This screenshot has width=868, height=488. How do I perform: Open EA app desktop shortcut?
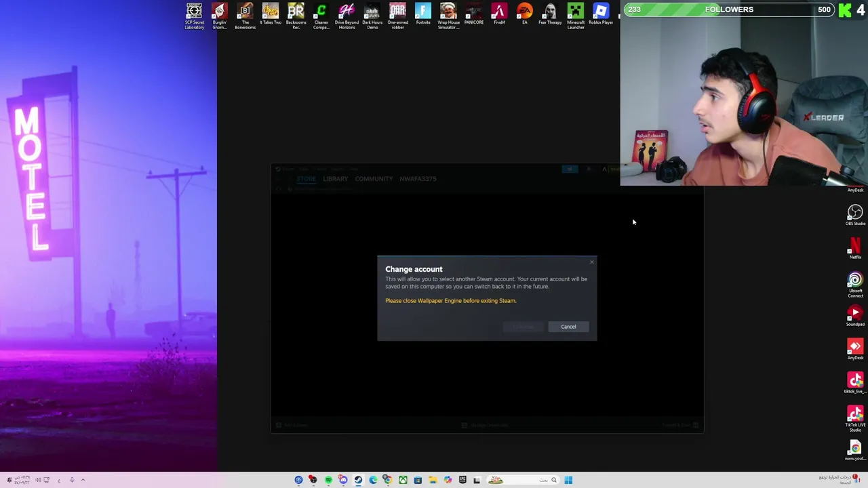[524, 14]
